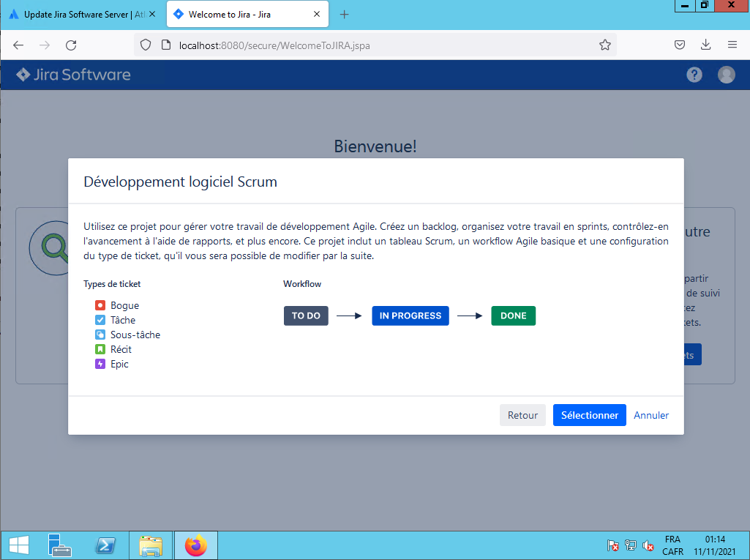The width and height of the screenshot is (750, 560).
Task: Open the Firefox hamburger application menu
Action: pyautogui.click(x=732, y=45)
